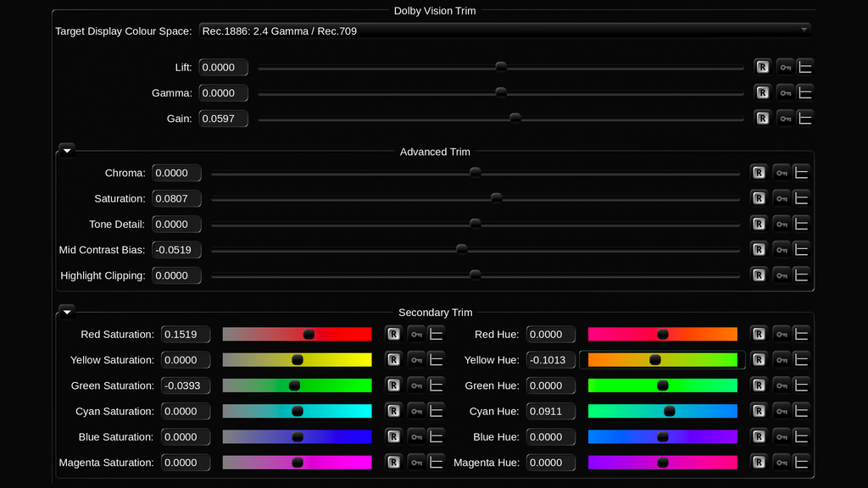Reset Highlight Clipping with its R button
The image size is (868, 488).
pos(759,275)
